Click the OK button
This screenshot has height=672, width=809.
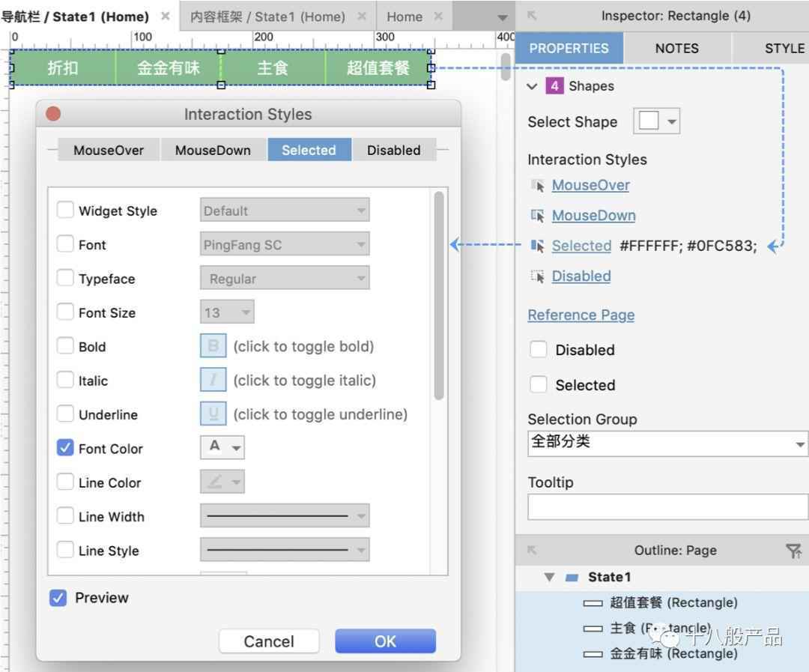coord(386,641)
